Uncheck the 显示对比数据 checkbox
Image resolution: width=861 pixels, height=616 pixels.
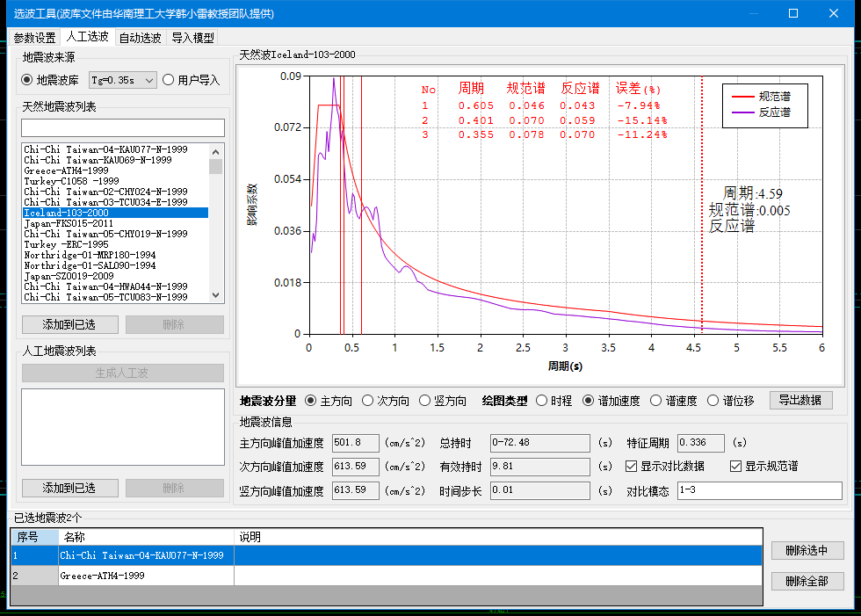point(632,467)
